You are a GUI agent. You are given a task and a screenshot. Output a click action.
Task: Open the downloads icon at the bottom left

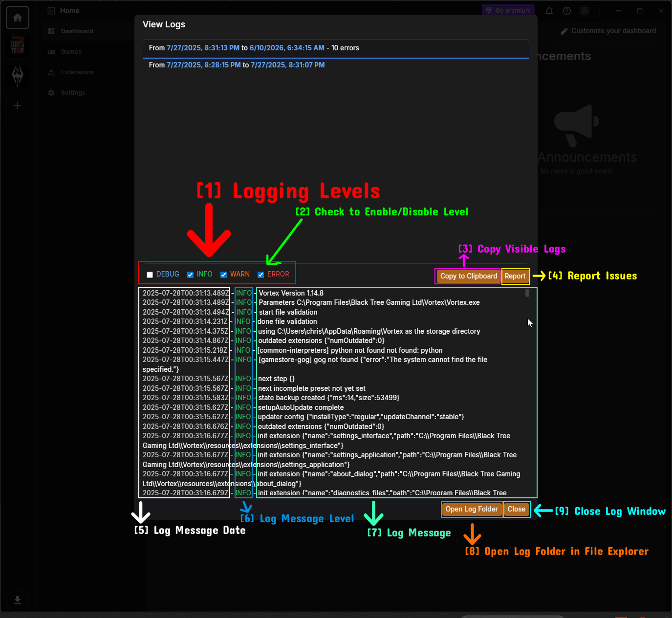(x=18, y=600)
